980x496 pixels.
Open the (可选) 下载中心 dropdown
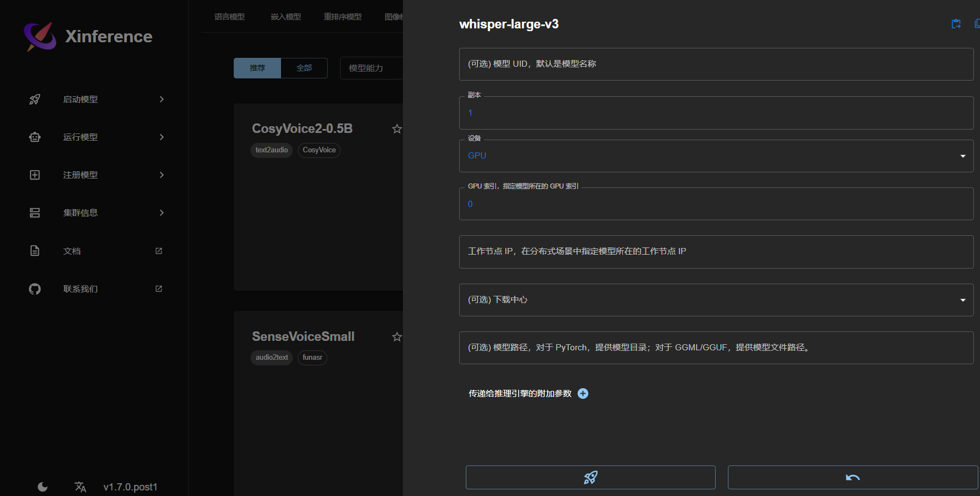tap(716, 300)
